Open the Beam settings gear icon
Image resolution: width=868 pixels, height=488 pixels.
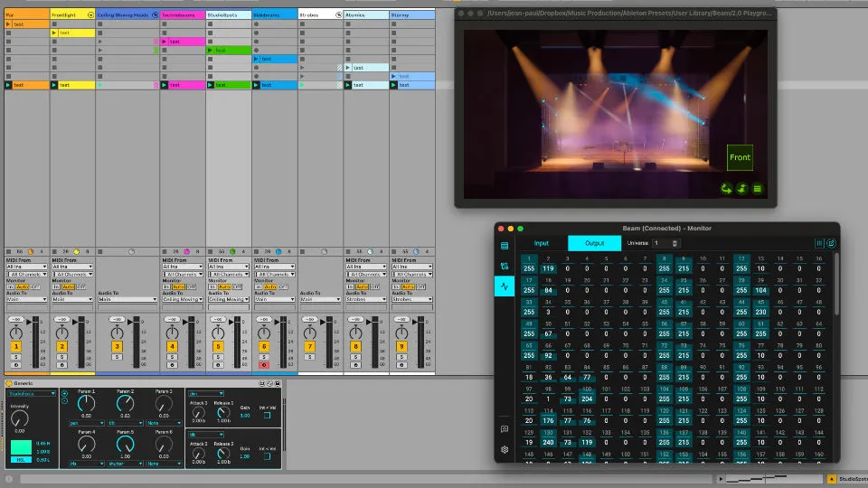(x=505, y=449)
